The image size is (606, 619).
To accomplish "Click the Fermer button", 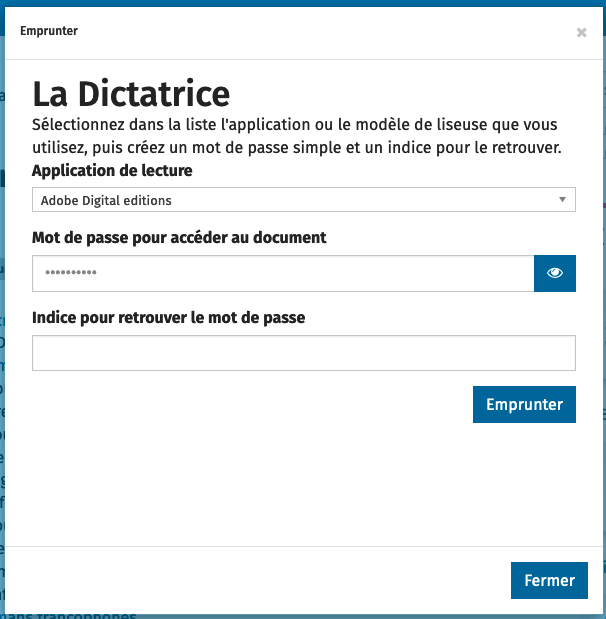I will tap(549, 580).
